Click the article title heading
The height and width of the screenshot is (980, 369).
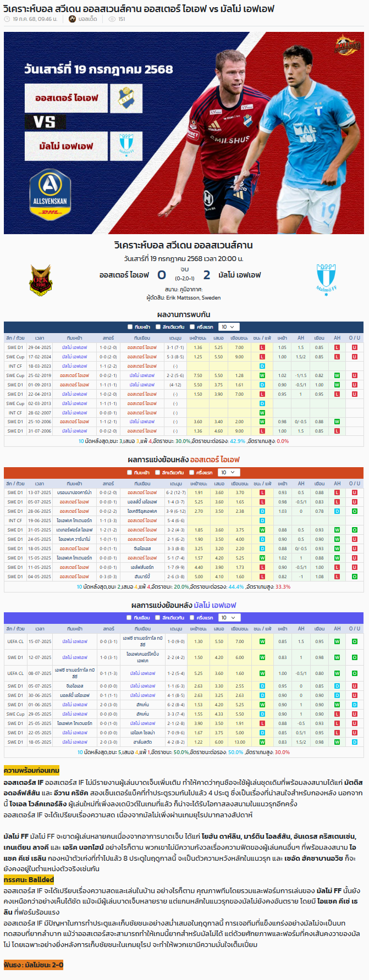pos(139,8)
